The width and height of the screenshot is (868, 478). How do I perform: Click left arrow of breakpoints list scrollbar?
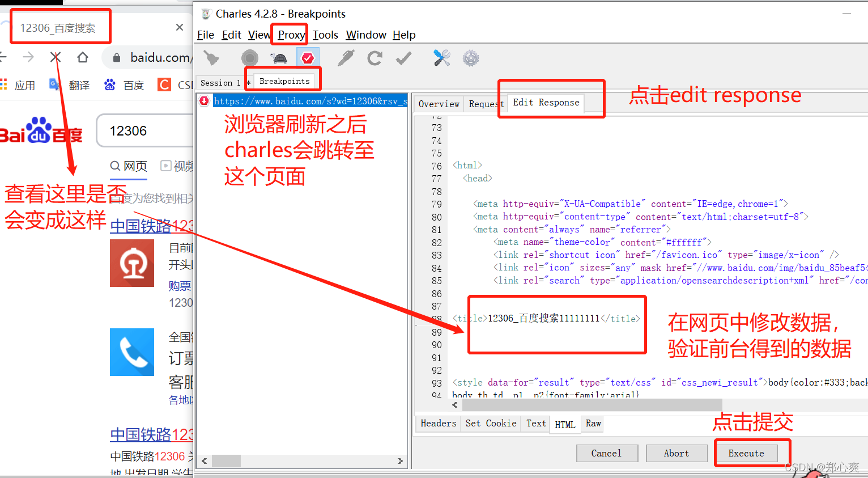(204, 461)
